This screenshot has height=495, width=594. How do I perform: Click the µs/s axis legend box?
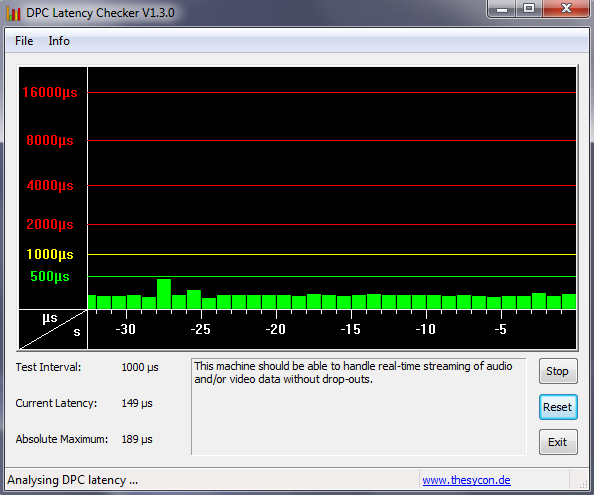[53, 329]
